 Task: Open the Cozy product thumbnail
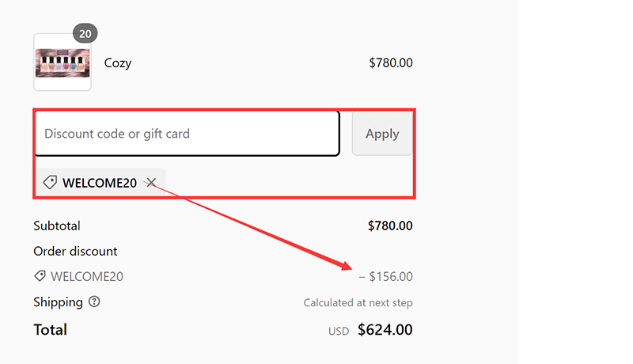tap(63, 63)
